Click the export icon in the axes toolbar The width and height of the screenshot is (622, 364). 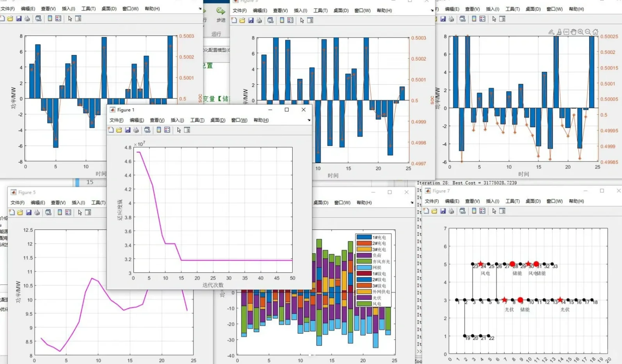coord(551,32)
